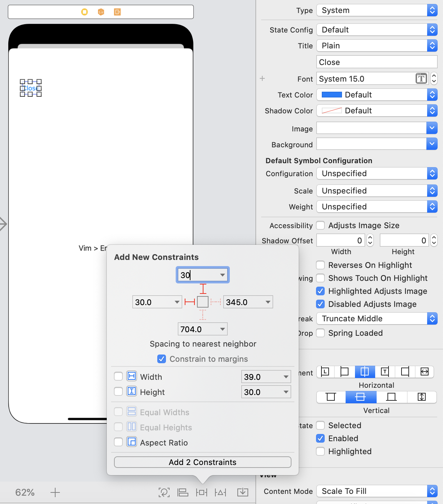
Task: Open the Configuration Unspecified dropdown
Action: click(x=377, y=173)
